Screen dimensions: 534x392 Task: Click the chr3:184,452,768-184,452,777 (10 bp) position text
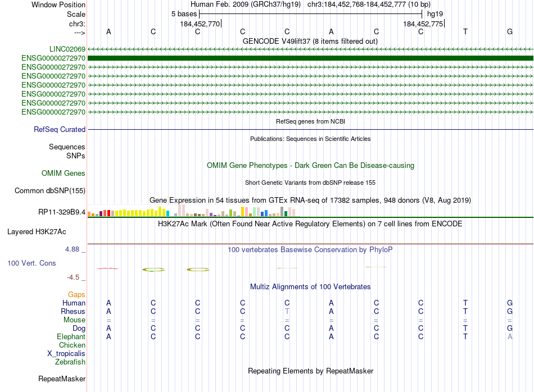click(x=369, y=4)
